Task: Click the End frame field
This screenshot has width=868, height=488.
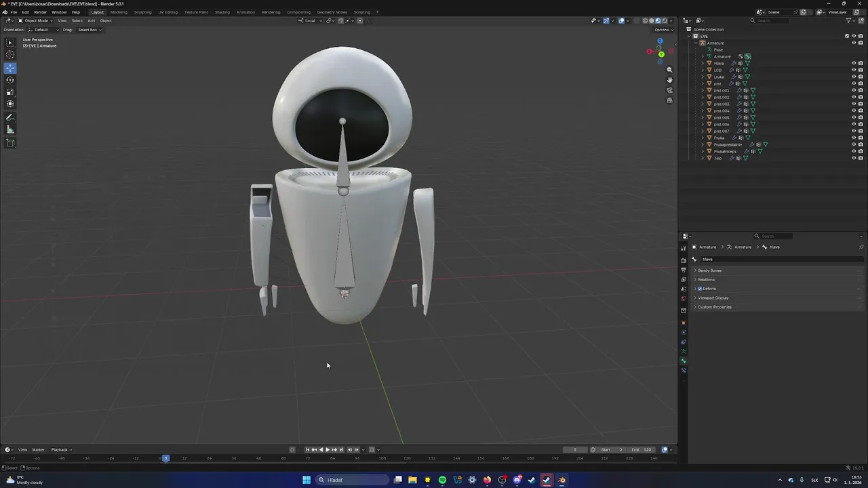Action: coord(642,449)
